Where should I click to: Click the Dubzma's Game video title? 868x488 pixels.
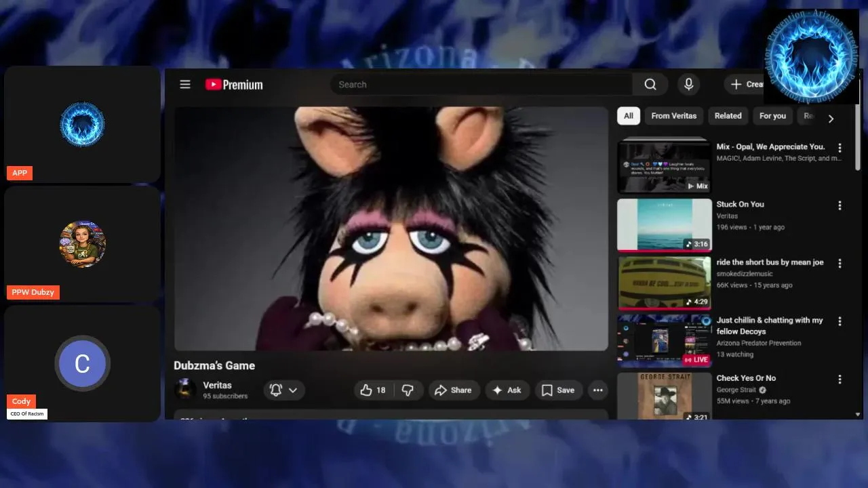coord(214,365)
